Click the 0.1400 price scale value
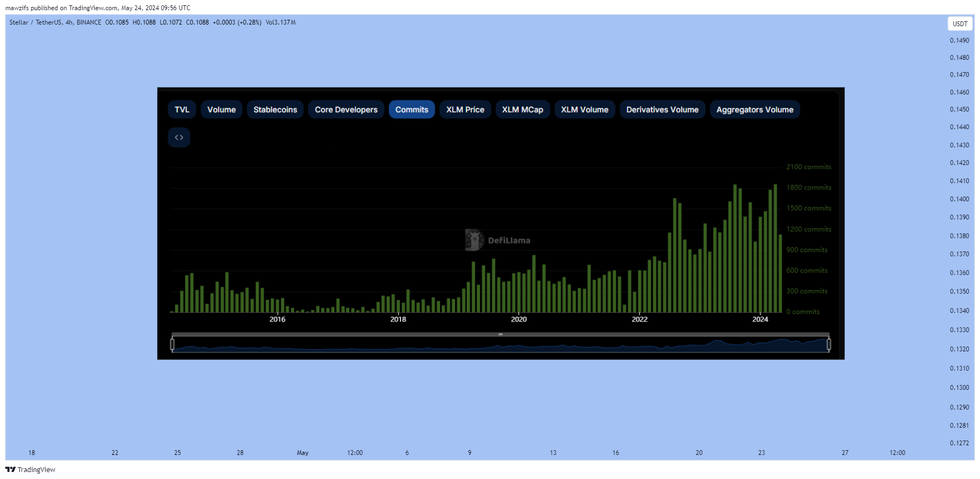 959,199
